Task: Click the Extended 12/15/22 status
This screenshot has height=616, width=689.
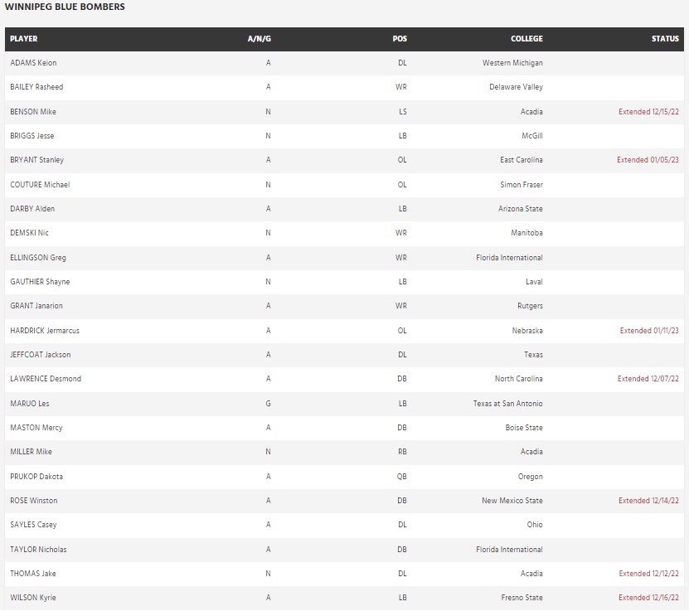Action: pyautogui.click(x=648, y=111)
